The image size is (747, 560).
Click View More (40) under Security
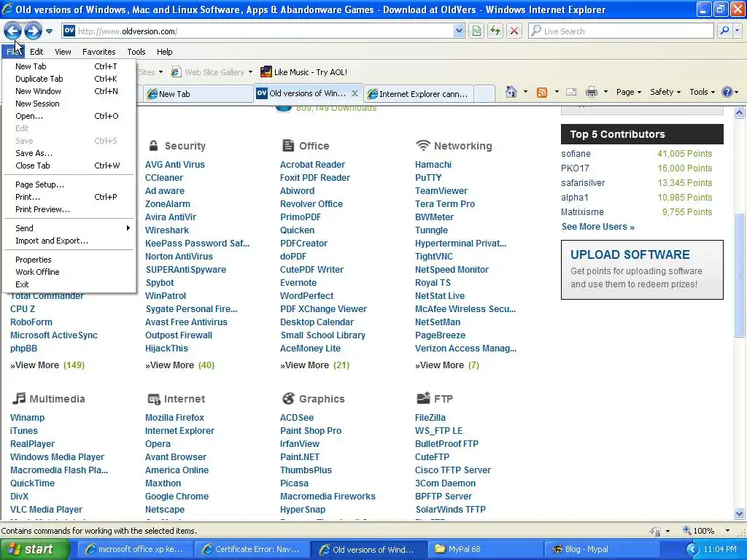[179, 365]
